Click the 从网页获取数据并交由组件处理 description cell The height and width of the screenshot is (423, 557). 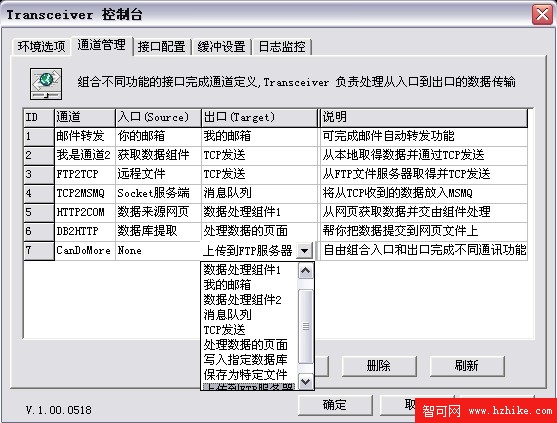[424, 213]
